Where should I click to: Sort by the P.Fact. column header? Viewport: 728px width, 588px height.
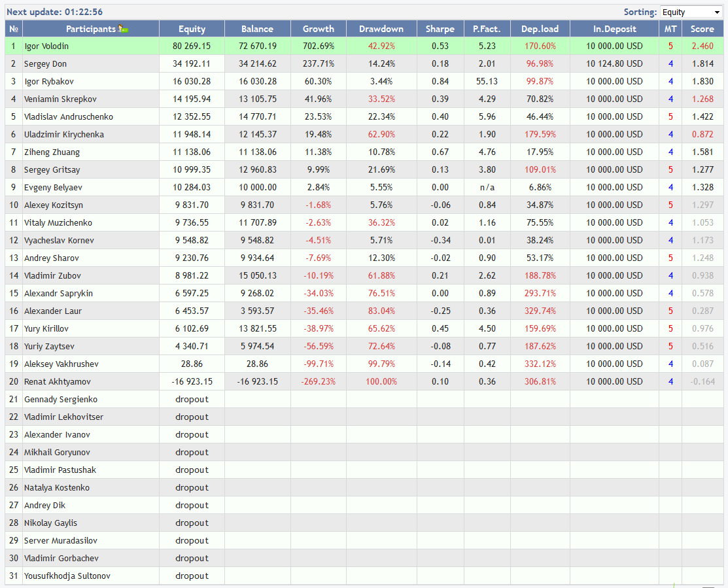(487, 29)
